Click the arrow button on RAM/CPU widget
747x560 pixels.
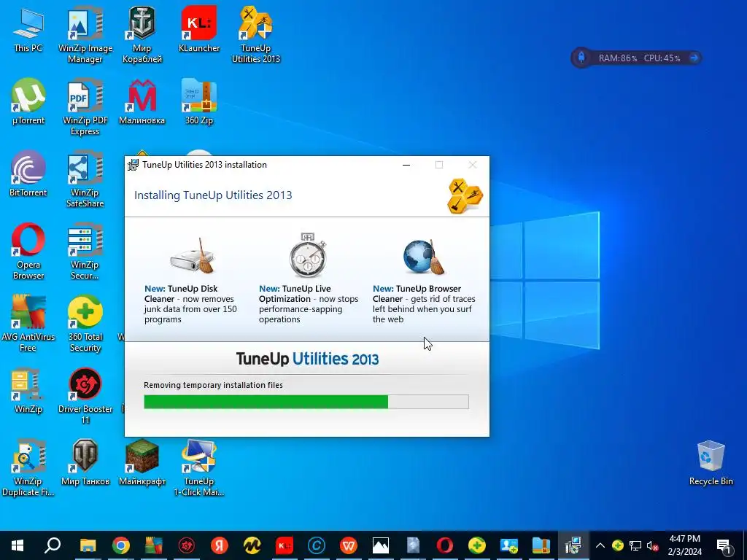point(694,58)
